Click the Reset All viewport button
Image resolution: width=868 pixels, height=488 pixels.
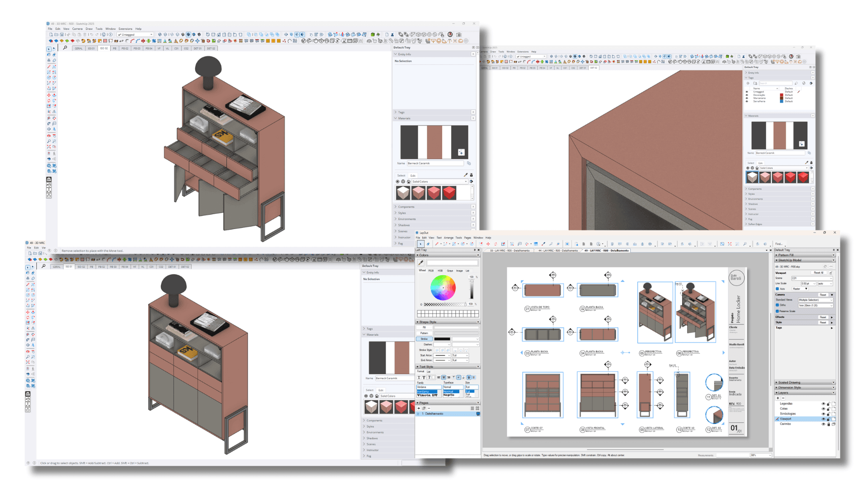[818, 273]
